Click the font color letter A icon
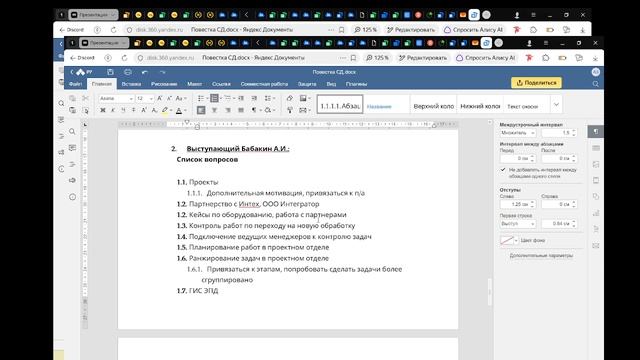This screenshot has height=360, width=640. (x=179, y=110)
